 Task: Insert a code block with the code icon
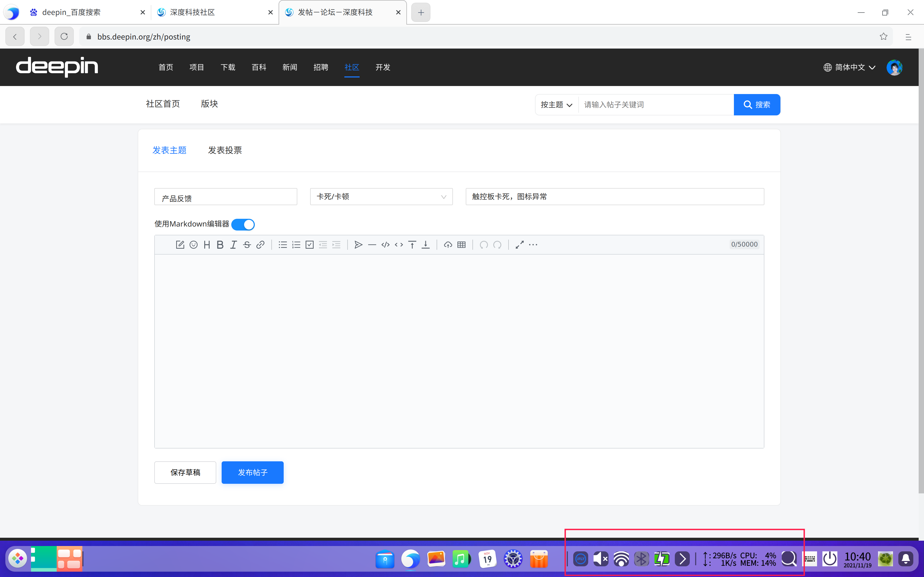point(385,245)
